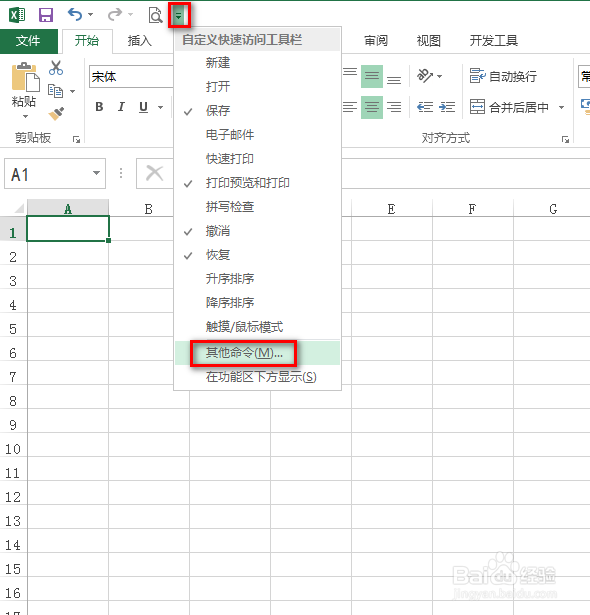The image size is (590, 615).
Task: Click the font name box showing 宋体
Action: point(131,77)
